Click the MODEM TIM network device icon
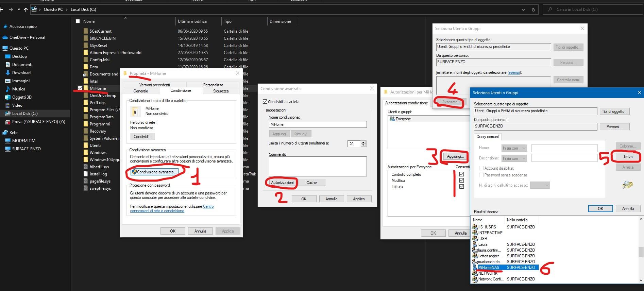 pos(8,141)
